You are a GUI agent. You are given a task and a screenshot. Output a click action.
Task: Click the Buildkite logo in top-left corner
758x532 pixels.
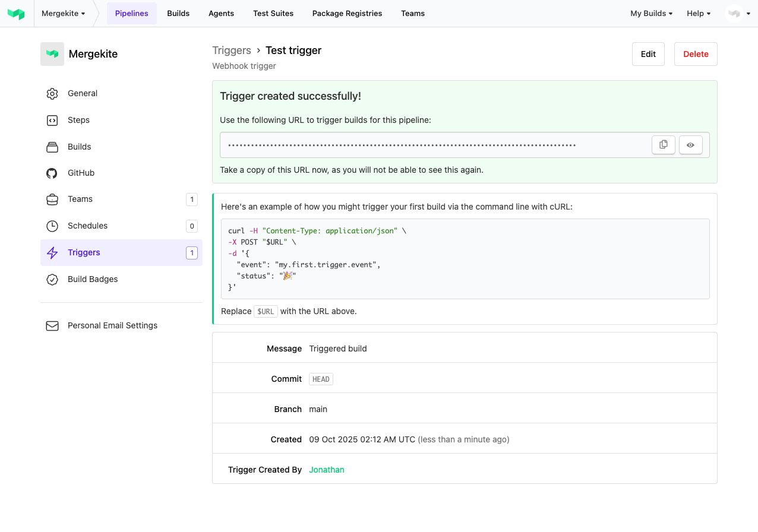pos(16,14)
